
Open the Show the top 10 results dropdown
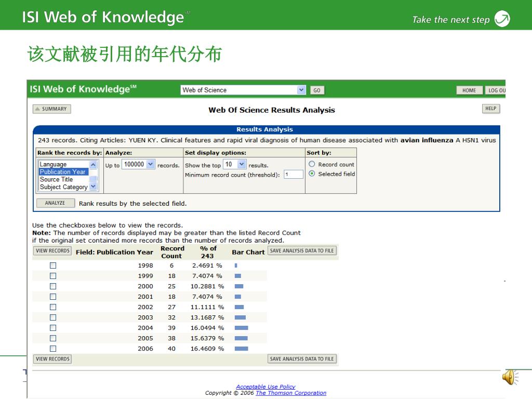[241, 164]
